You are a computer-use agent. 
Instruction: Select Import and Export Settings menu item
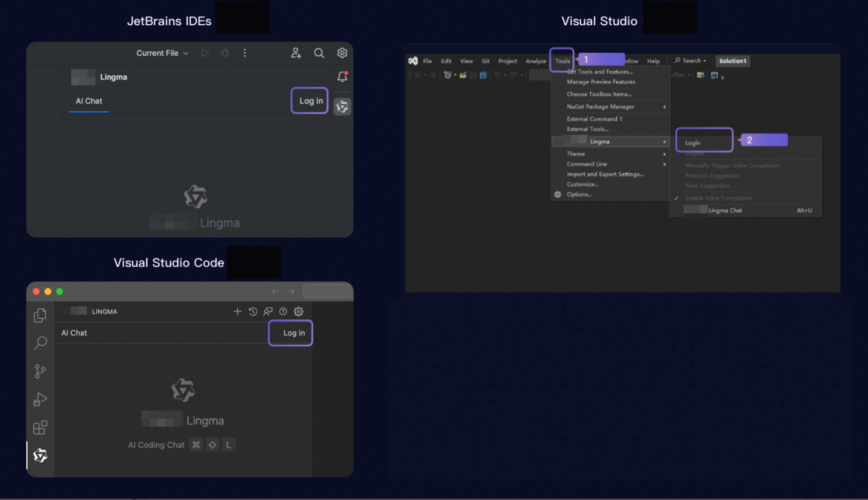[605, 174]
